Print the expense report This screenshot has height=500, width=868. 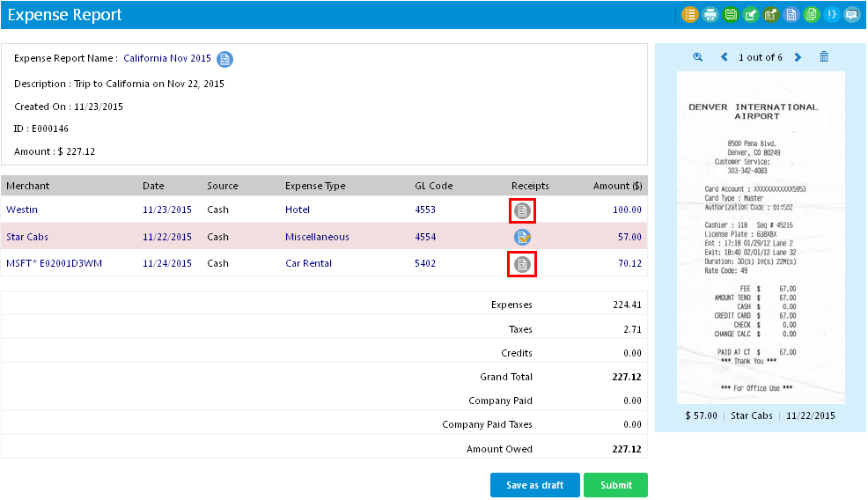pos(710,15)
